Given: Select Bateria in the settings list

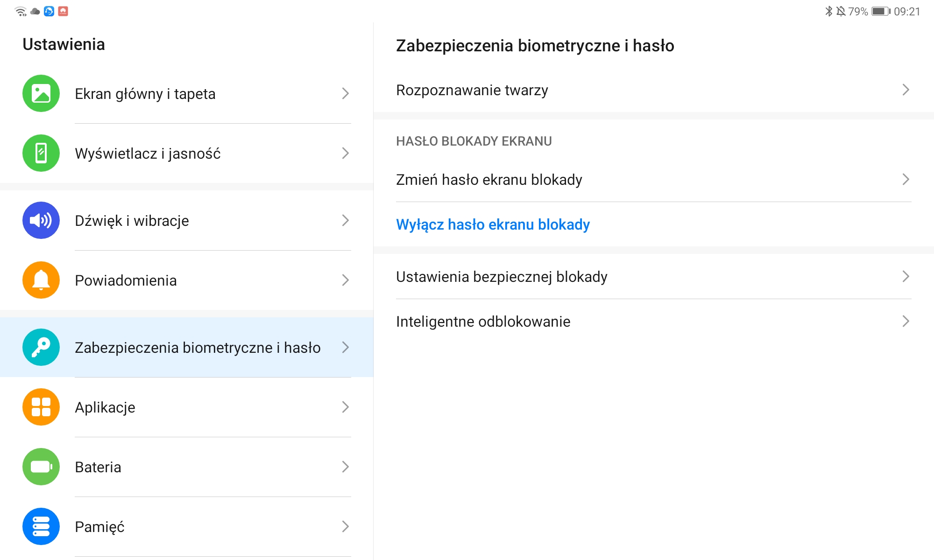Looking at the screenshot, I should tap(187, 467).
